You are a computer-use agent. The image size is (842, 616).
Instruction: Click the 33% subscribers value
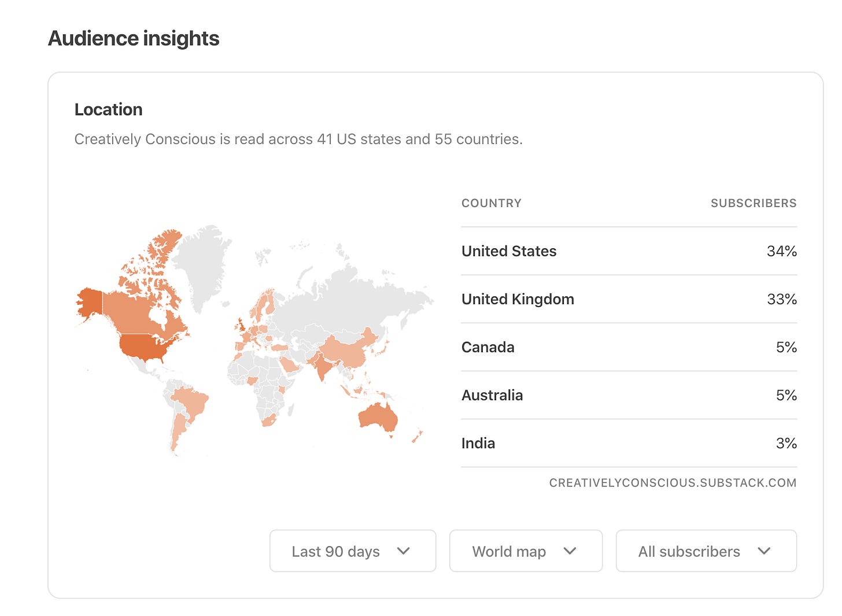point(782,299)
